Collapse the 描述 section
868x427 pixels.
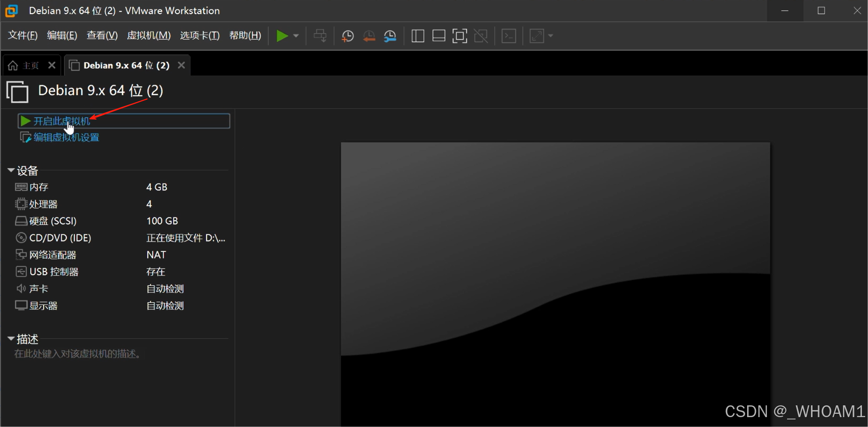pyautogui.click(x=11, y=339)
